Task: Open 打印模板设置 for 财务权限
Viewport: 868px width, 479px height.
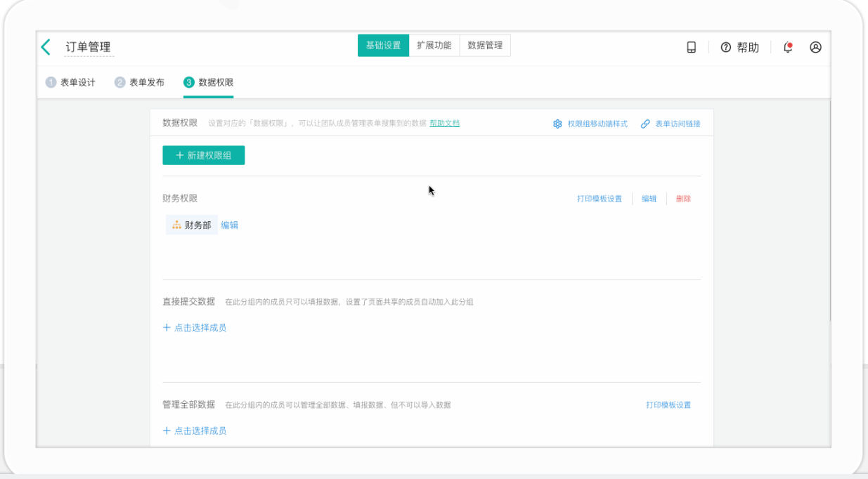Action: pyautogui.click(x=598, y=199)
